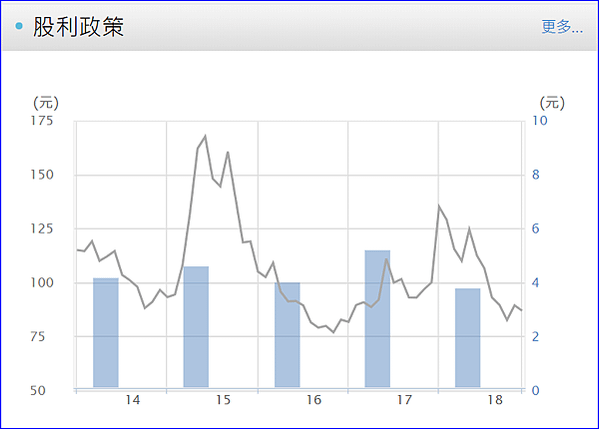Image resolution: width=599 pixels, height=429 pixels.
Task: Select the 2015 dividend bar
Action: pos(196,327)
